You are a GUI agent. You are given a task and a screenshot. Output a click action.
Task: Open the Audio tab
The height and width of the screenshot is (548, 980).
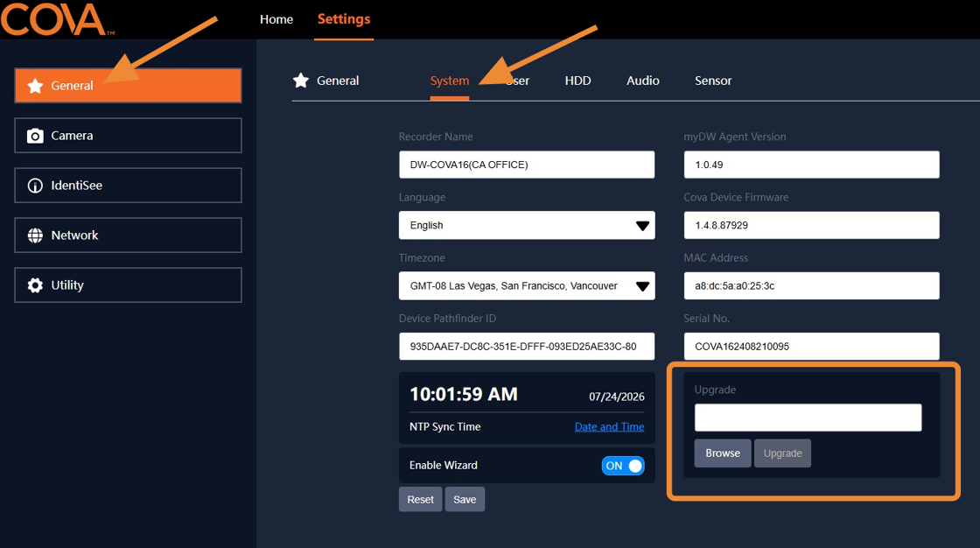pyautogui.click(x=642, y=81)
